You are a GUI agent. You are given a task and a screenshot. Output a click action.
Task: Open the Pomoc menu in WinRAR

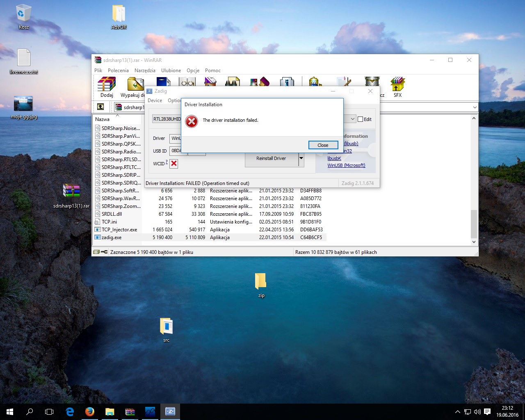coord(213,71)
